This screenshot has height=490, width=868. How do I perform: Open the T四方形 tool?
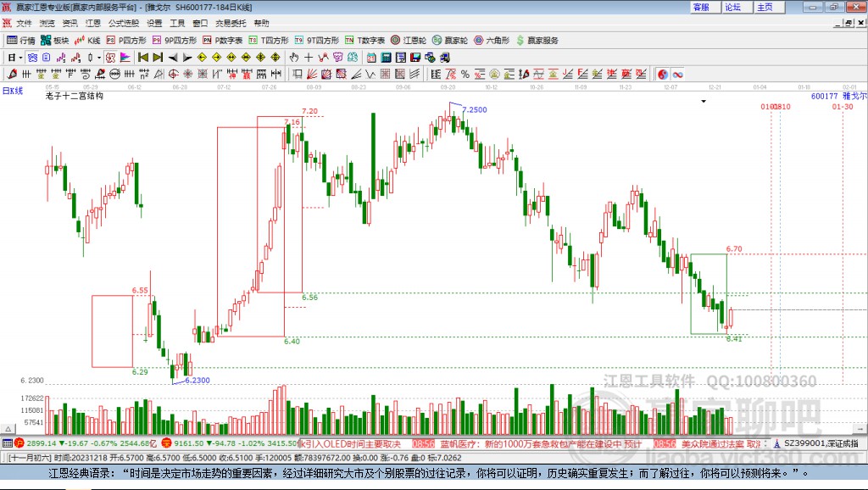coord(269,41)
